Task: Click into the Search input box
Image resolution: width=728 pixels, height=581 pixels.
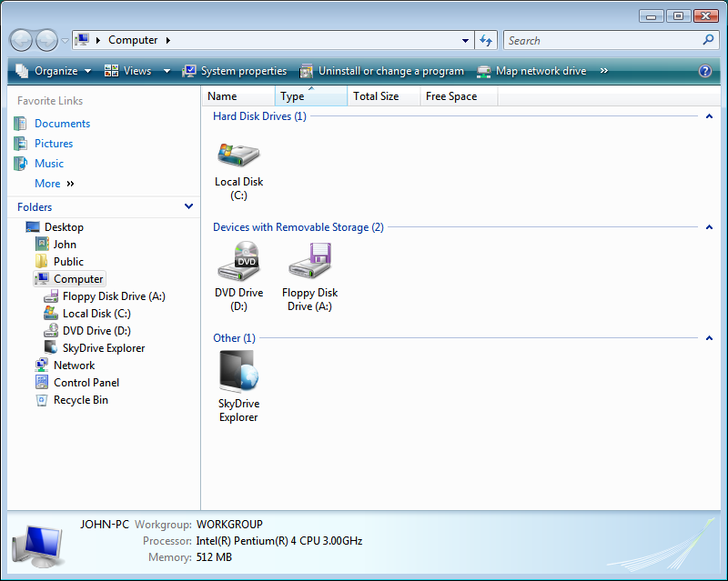Action: (602, 40)
